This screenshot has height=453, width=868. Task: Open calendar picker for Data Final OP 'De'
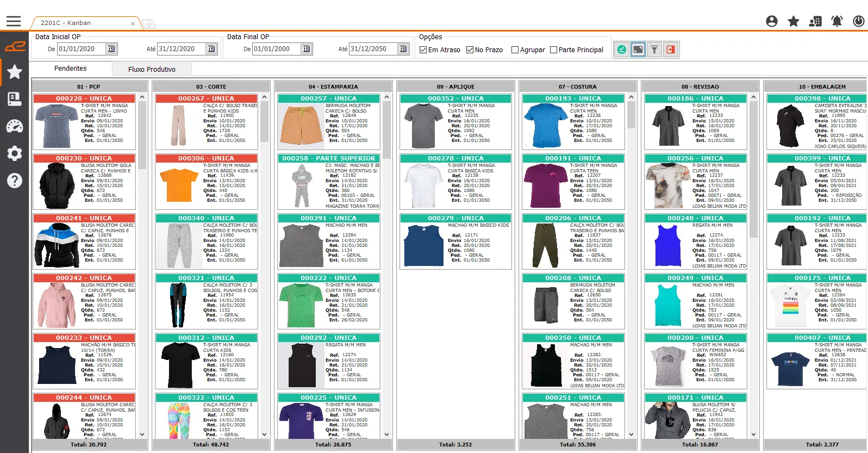[x=307, y=49]
